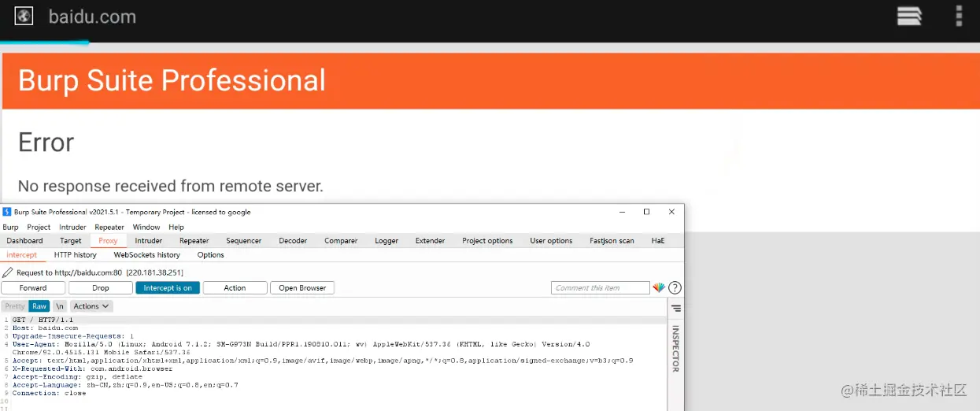This screenshot has height=411, width=980.
Task: Open the Project menu
Action: tap(39, 227)
